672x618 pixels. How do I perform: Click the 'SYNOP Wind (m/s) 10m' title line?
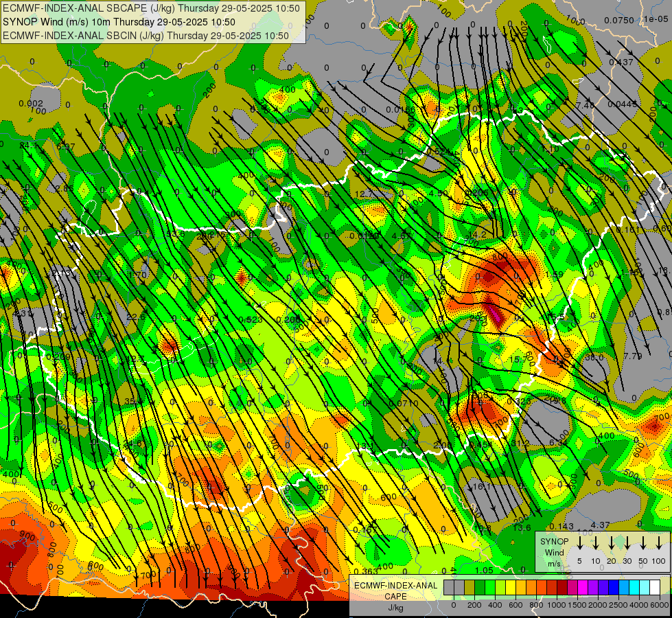click(119, 22)
